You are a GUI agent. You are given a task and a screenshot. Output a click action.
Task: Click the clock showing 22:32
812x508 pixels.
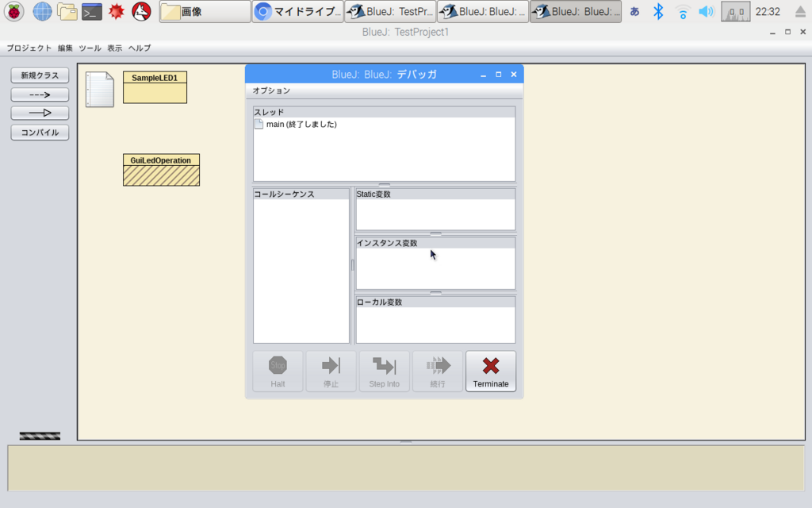pos(768,11)
